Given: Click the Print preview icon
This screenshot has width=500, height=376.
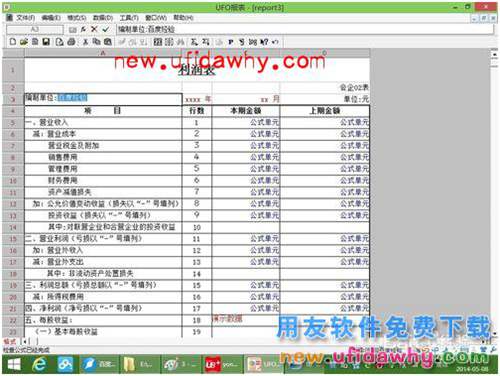Looking at the screenshot, I should [59, 42].
